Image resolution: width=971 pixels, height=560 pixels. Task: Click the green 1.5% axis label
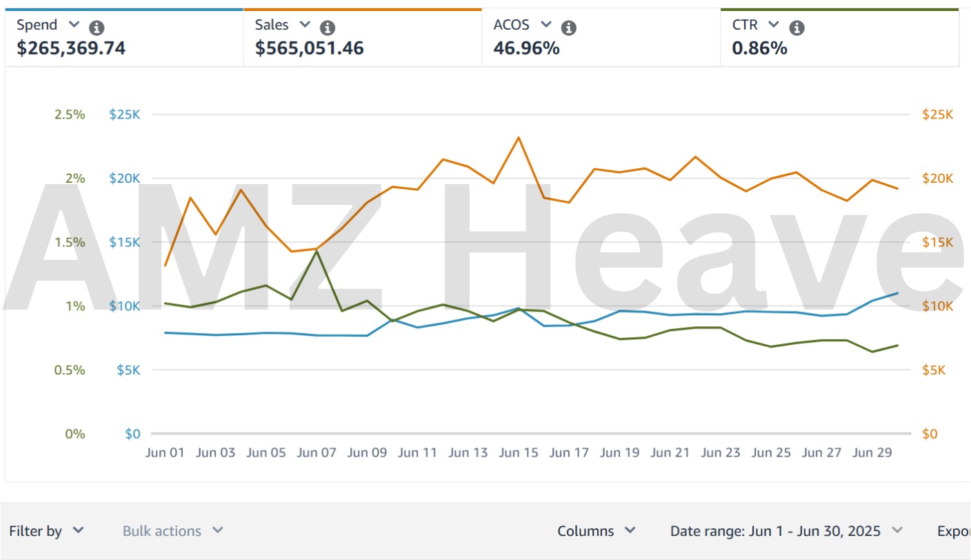tap(70, 243)
